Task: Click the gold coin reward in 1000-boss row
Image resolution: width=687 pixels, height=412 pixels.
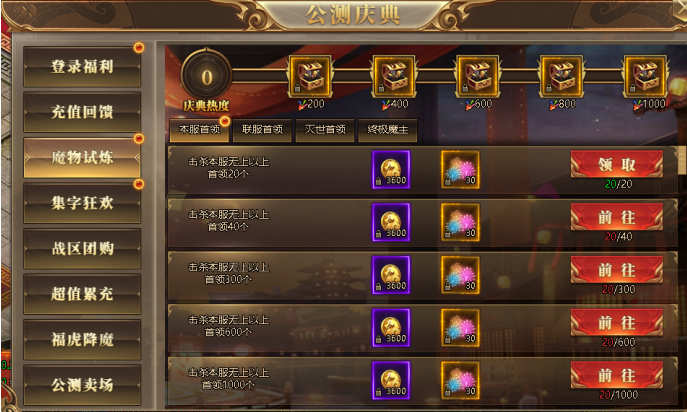Action: pos(391,380)
